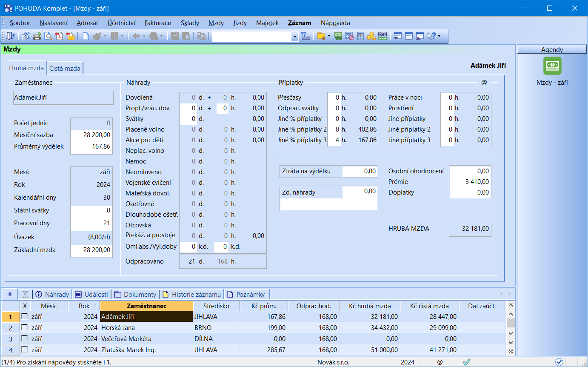Viewport: 588px width, 367px height.
Task: Click the filter funnel toolbar icon
Action: [x=305, y=37]
